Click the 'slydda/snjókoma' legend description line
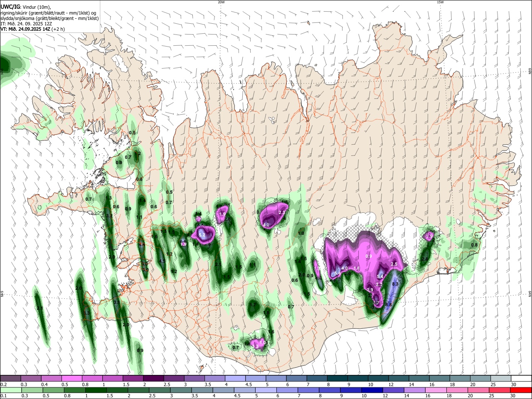The width and height of the screenshot is (532, 399). click(x=49, y=18)
